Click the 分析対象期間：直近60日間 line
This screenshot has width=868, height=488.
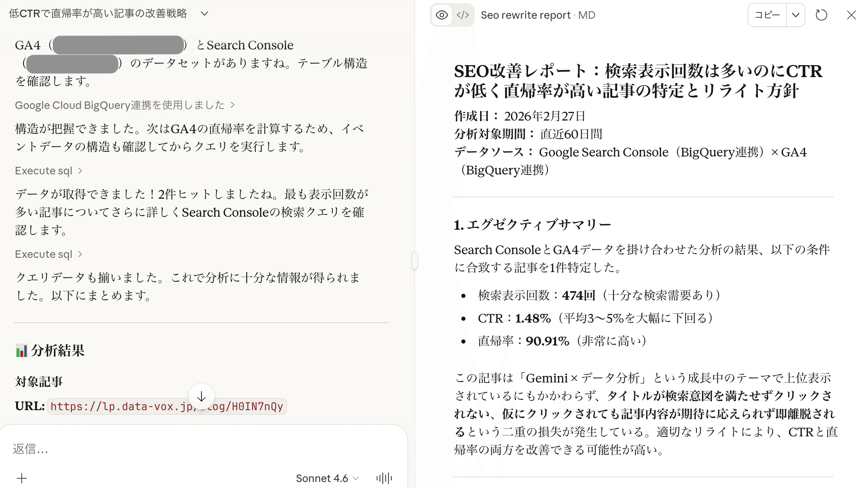[x=528, y=134]
